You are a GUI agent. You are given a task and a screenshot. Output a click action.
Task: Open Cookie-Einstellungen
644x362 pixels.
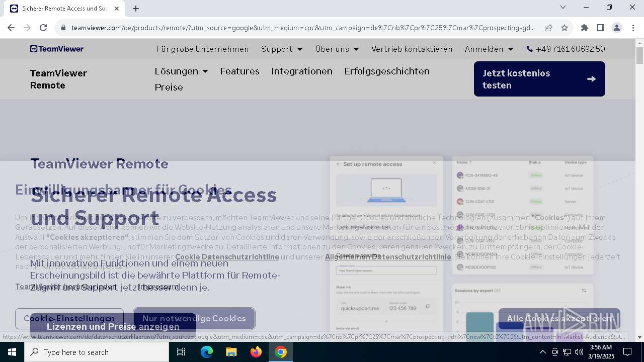click(69, 318)
